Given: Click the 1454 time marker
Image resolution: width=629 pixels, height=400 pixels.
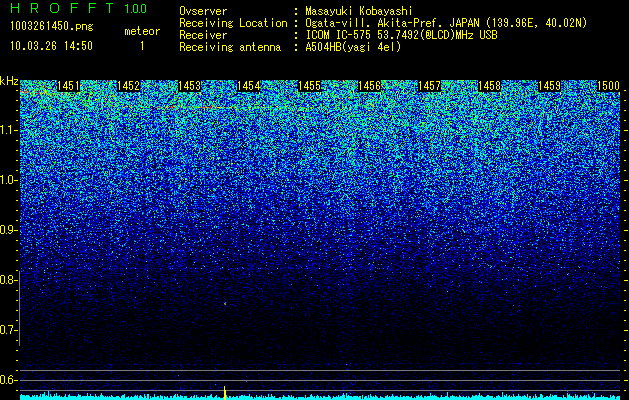Looking at the screenshot, I should (249, 86).
